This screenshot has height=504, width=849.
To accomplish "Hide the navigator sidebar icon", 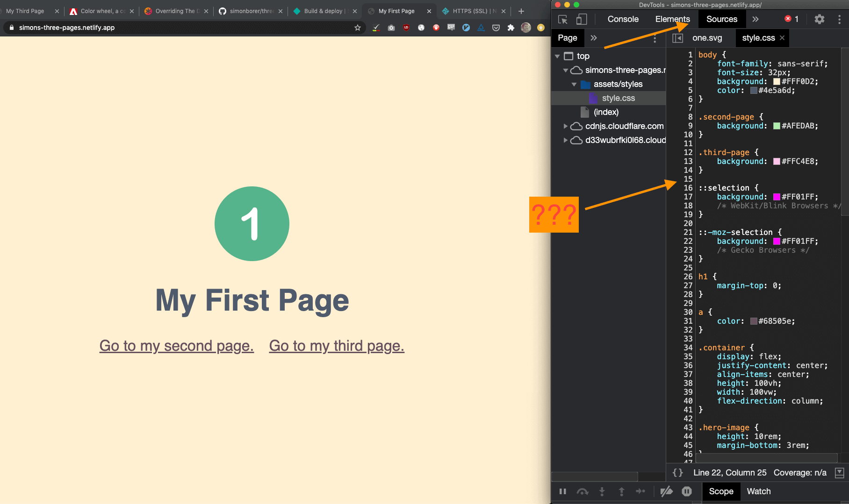I will [677, 38].
